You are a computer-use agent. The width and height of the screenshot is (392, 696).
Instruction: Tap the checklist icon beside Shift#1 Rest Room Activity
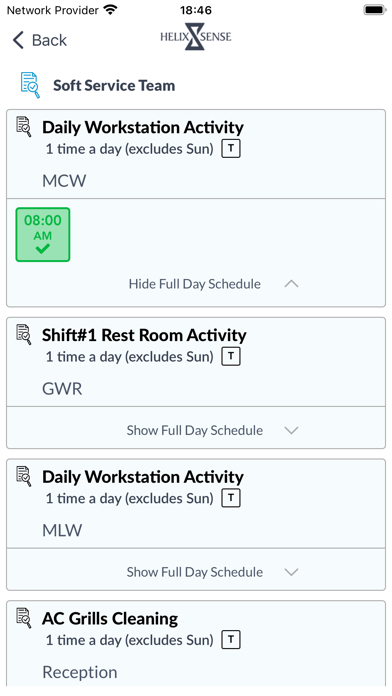(24, 334)
